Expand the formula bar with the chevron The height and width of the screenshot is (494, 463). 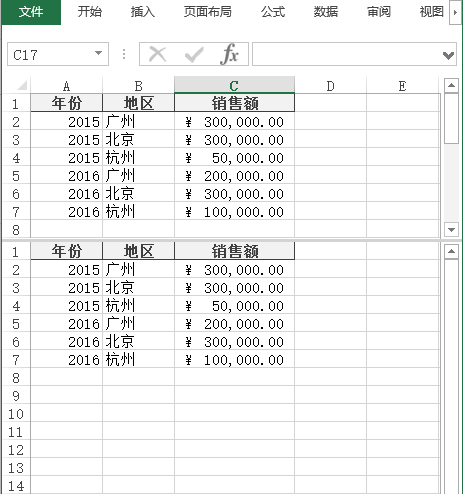click(x=448, y=55)
